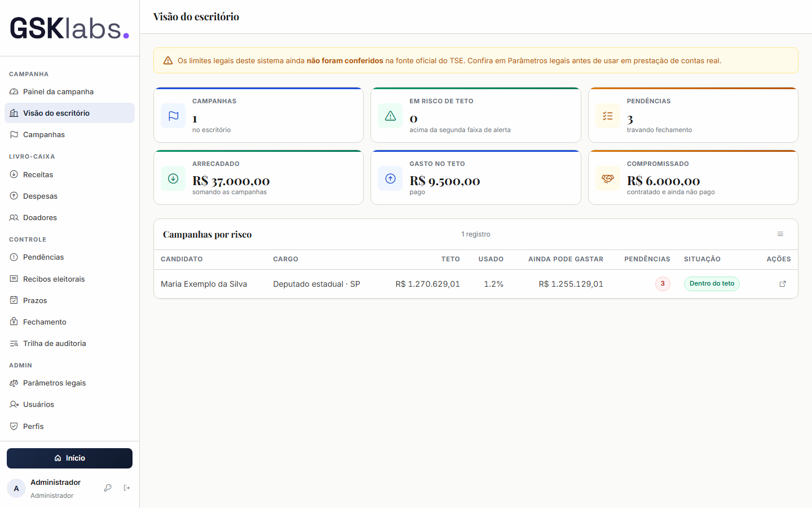
Task: Click the red 3 pendências badge
Action: click(663, 284)
